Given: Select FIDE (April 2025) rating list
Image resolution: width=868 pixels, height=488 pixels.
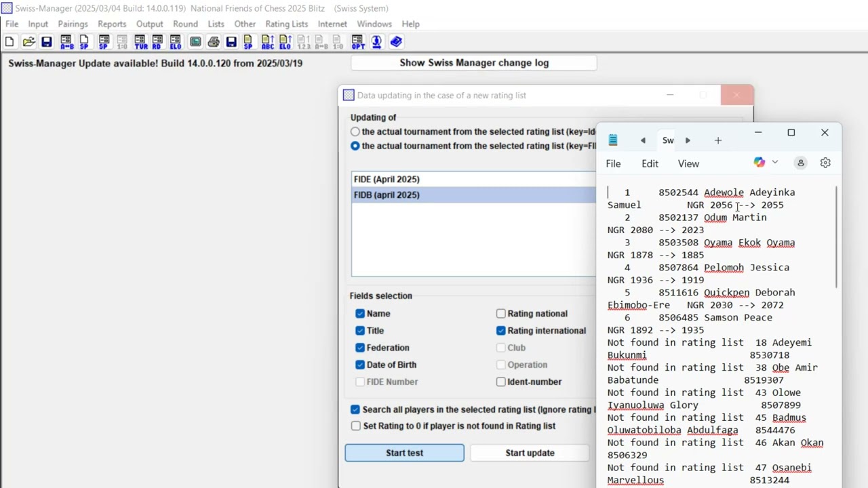Looking at the screenshot, I should point(474,179).
